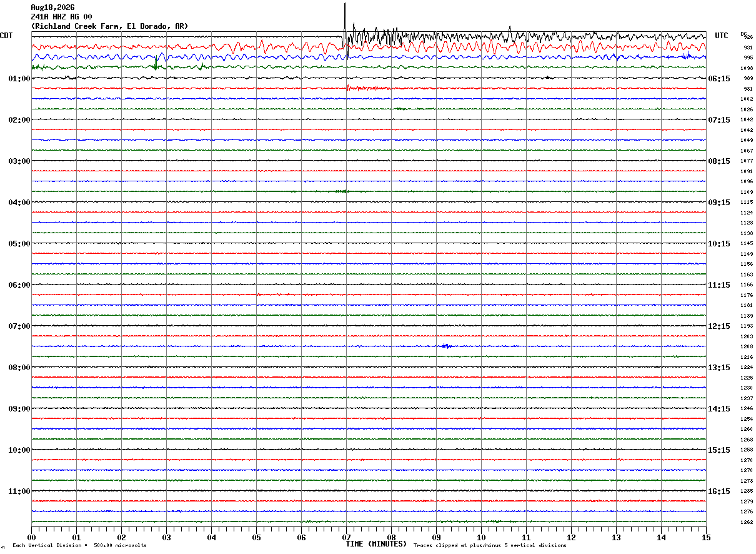Click the DC offset value "1163"
This screenshot has height=554, width=756.
(747, 274)
